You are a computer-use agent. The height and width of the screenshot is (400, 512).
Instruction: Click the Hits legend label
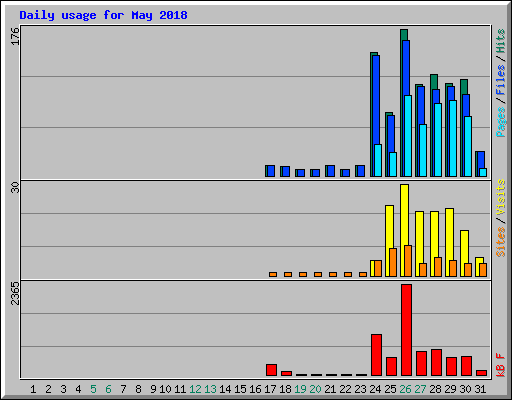point(501,41)
